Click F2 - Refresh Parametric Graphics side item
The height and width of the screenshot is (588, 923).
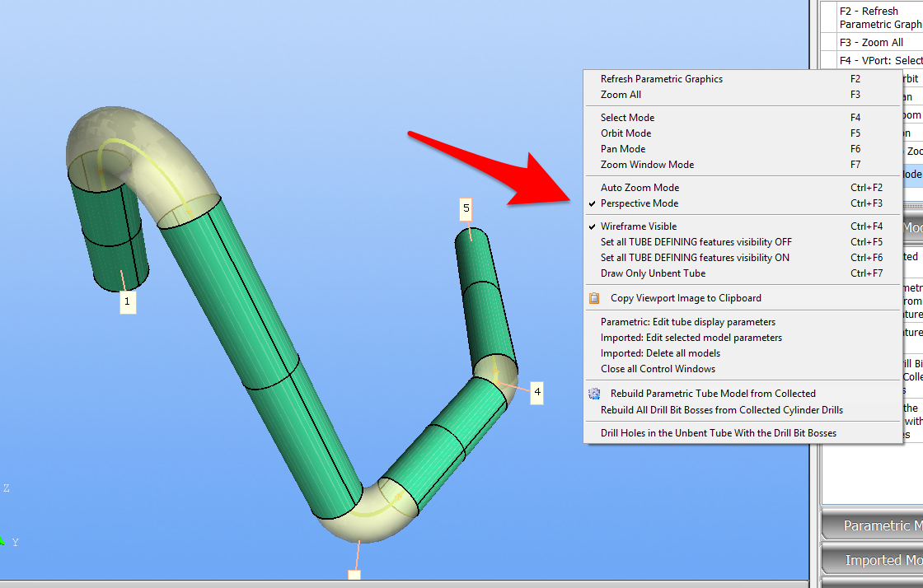pyautogui.click(x=878, y=17)
